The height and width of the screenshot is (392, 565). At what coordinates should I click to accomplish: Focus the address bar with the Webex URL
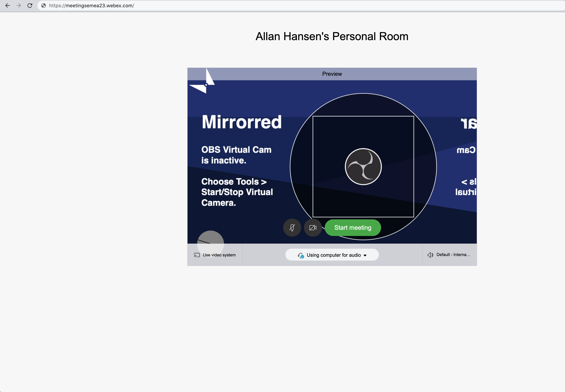point(301,5)
